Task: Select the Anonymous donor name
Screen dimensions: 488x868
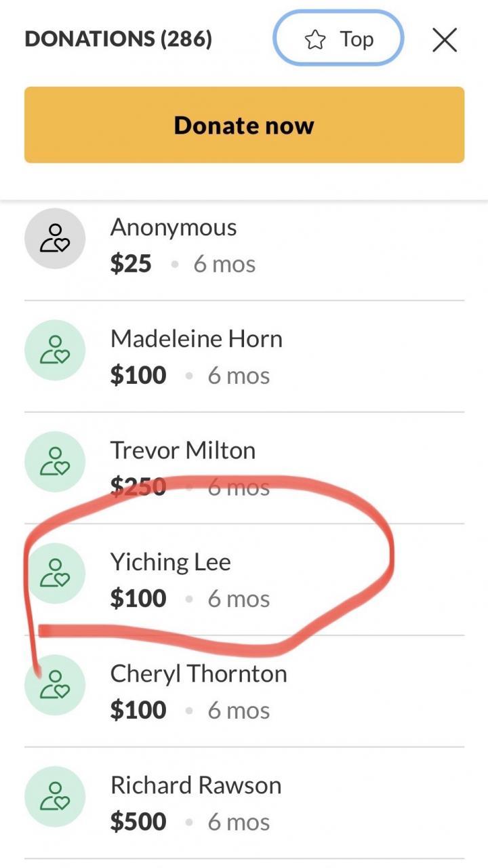Action: (x=174, y=227)
